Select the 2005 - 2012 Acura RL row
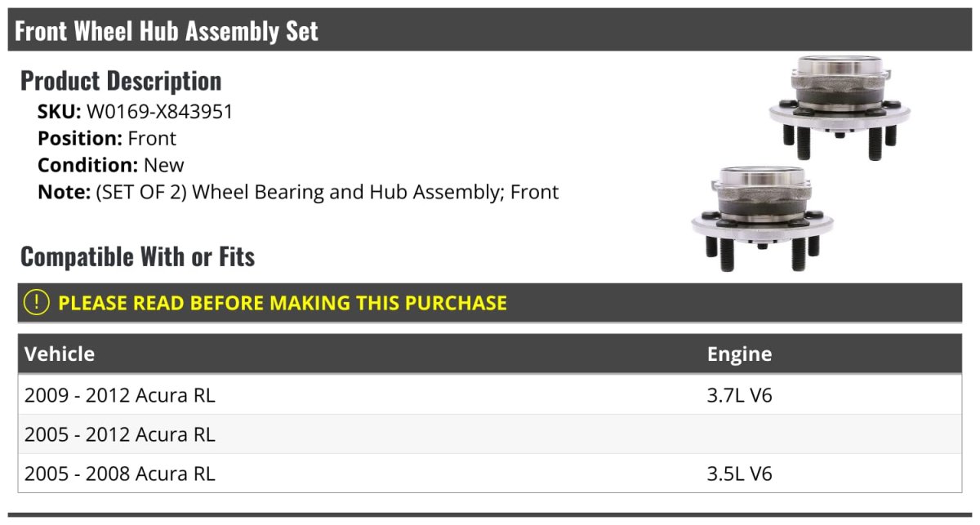This screenshot has height=525, width=980. pos(120,434)
